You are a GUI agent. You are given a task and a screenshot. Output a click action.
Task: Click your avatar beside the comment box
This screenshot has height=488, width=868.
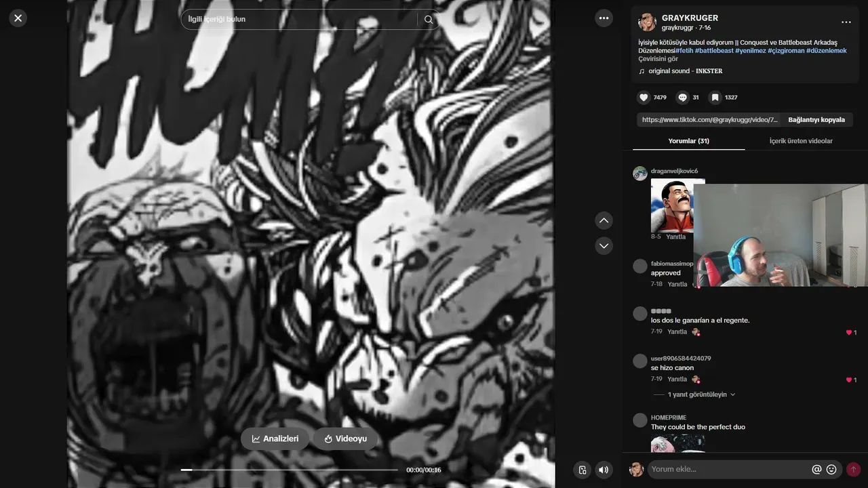(636, 469)
